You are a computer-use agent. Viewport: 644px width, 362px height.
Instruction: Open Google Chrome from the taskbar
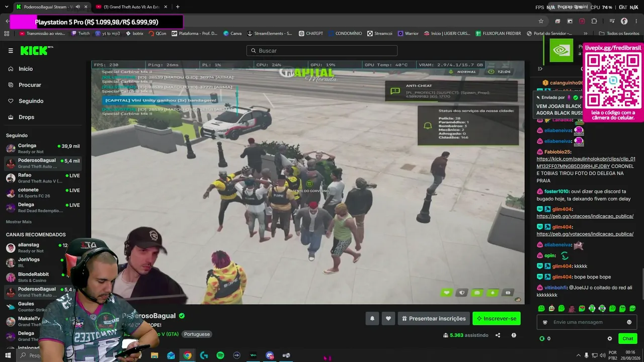(x=187, y=355)
